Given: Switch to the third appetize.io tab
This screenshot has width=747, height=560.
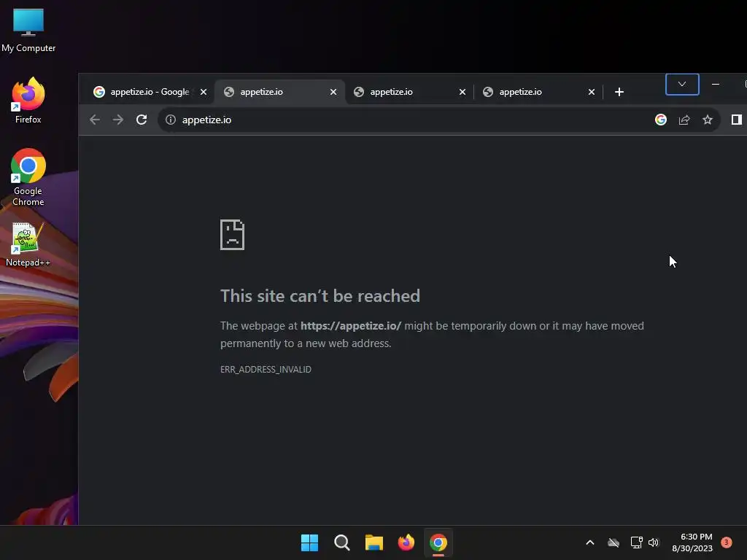Looking at the screenshot, I should (411, 92).
